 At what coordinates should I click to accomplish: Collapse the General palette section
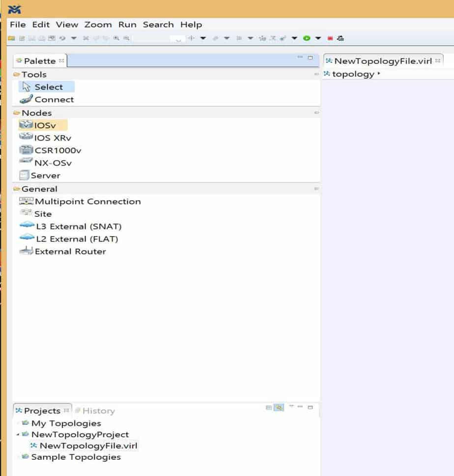pyautogui.click(x=316, y=189)
